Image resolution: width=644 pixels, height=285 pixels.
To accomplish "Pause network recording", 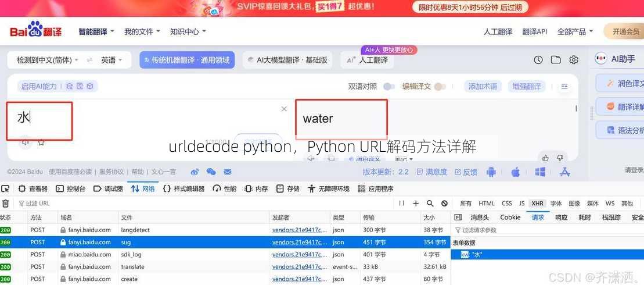I will tap(402, 203).
